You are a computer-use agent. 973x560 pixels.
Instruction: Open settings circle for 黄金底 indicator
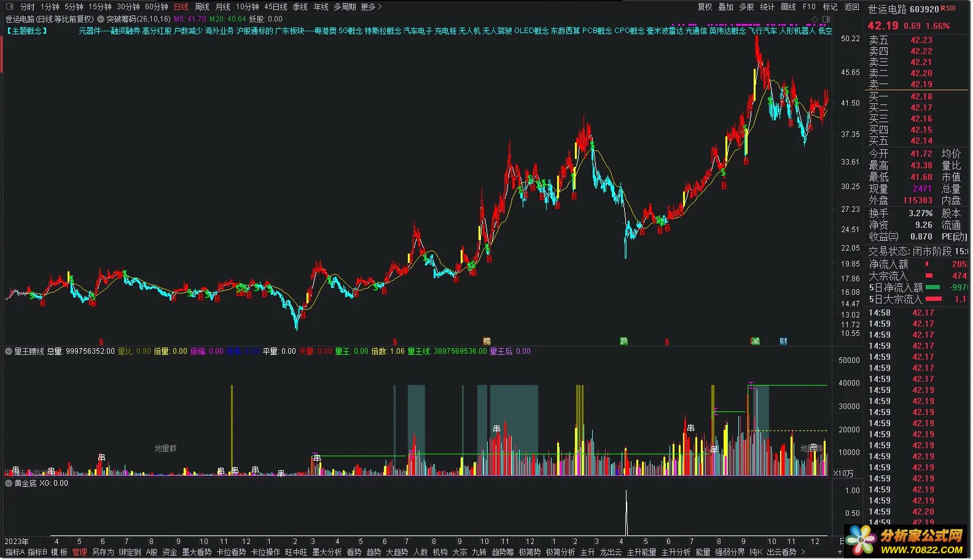point(9,483)
